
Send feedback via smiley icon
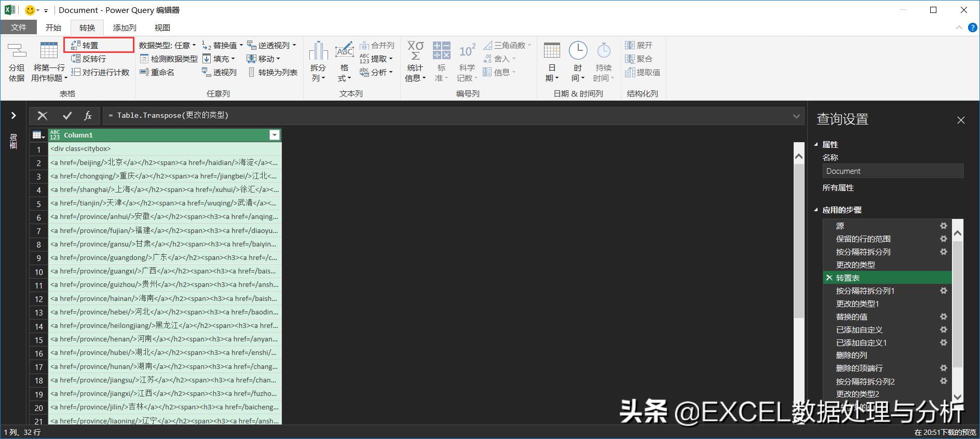point(30,10)
